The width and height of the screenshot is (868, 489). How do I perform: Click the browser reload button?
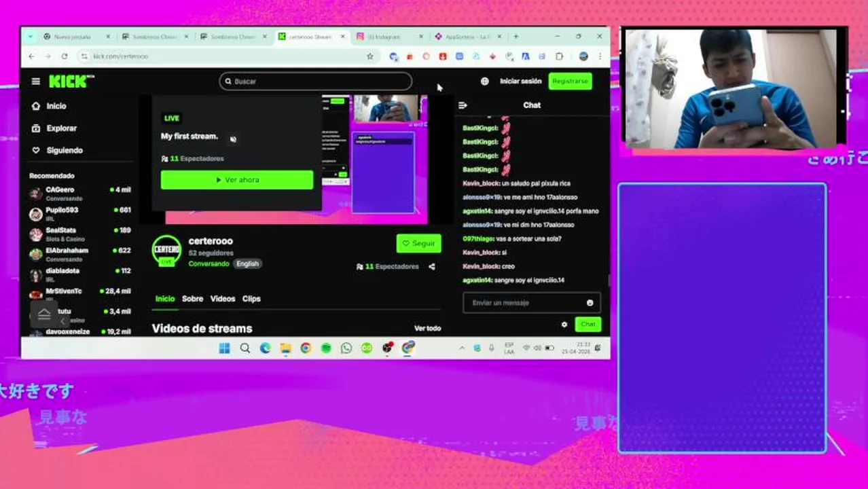click(65, 56)
